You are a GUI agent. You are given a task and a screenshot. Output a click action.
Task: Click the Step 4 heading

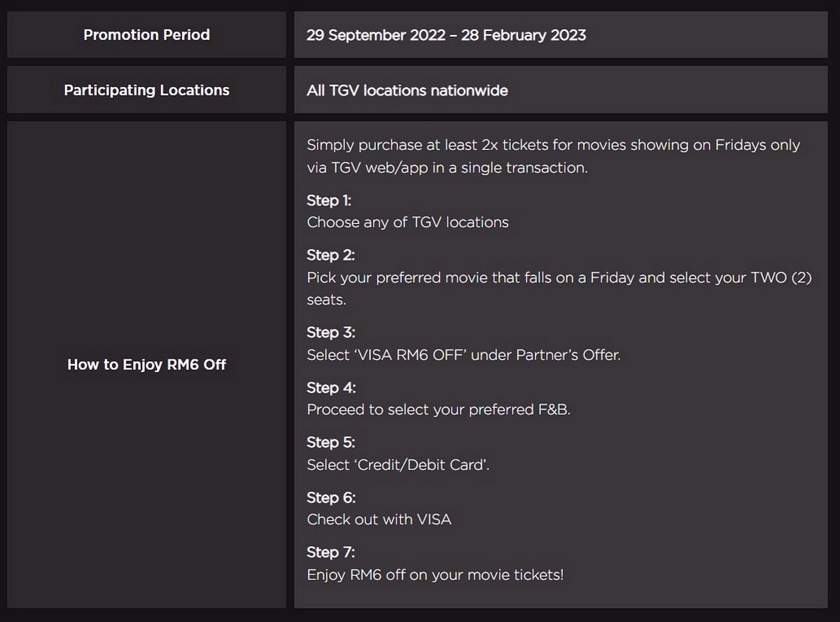(331, 387)
